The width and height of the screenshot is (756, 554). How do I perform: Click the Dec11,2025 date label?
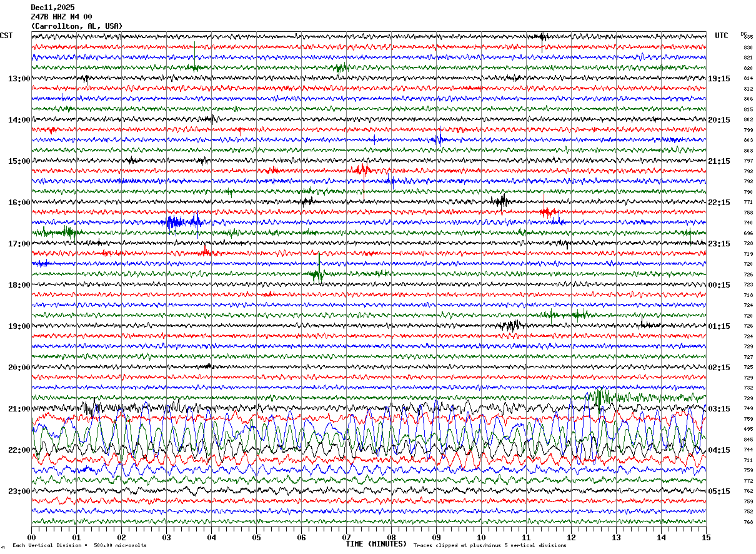[52, 8]
